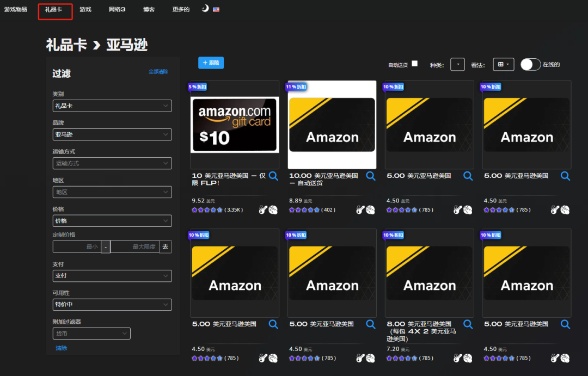Click the (402) review count
Image resolution: width=588 pixels, height=376 pixels.
pos(328,210)
